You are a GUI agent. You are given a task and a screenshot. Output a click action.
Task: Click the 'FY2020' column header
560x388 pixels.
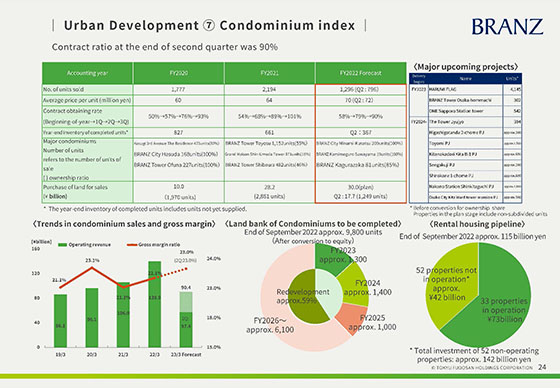[179, 73]
